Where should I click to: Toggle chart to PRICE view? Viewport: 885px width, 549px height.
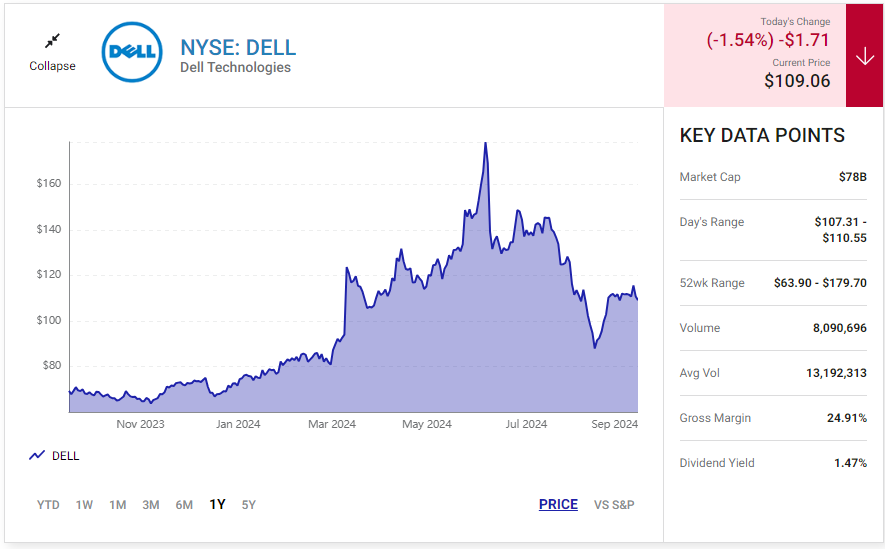[x=558, y=505]
